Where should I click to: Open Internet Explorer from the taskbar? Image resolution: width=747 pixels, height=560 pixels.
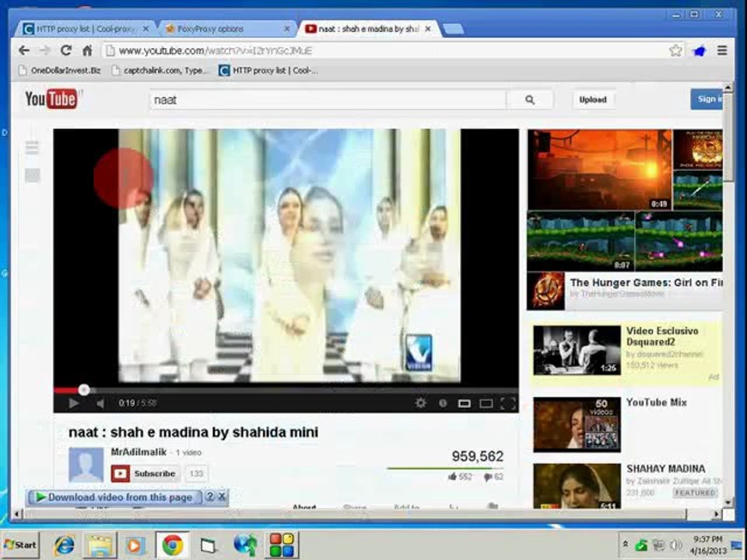pyautogui.click(x=64, y=545)
